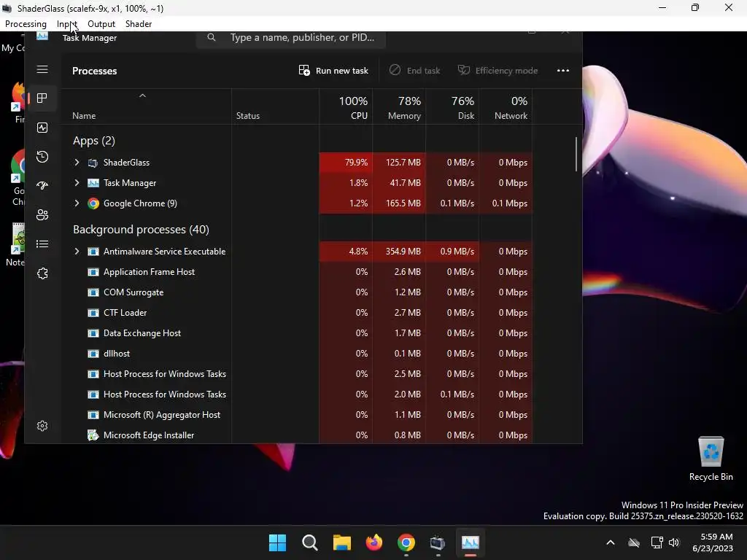
Task: Click the process search input field
Action: pyautogui.click(x=291, y=38)
